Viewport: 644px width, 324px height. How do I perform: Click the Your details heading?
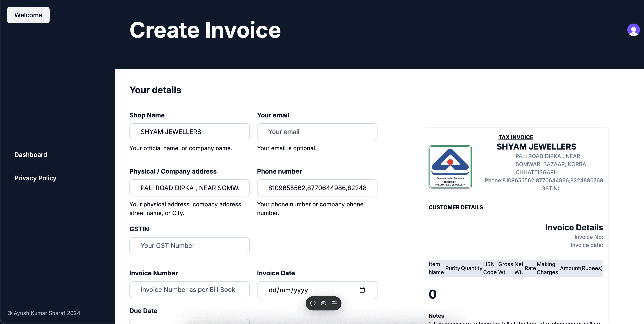(155, 90)
